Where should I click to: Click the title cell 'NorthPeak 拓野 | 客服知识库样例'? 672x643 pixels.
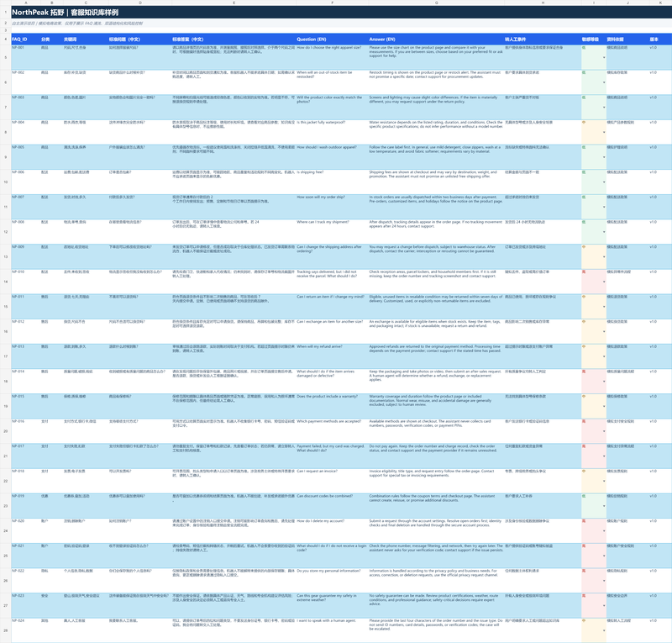tap(66, 12)
